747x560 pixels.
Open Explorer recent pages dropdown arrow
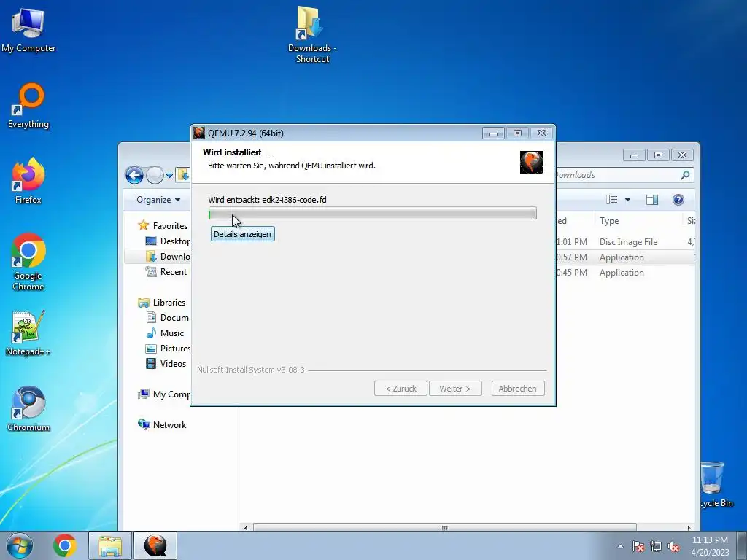coord(169,175)
